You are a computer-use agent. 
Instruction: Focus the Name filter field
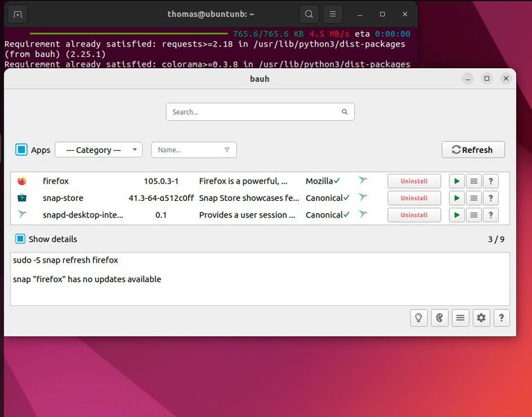[194, 149]
